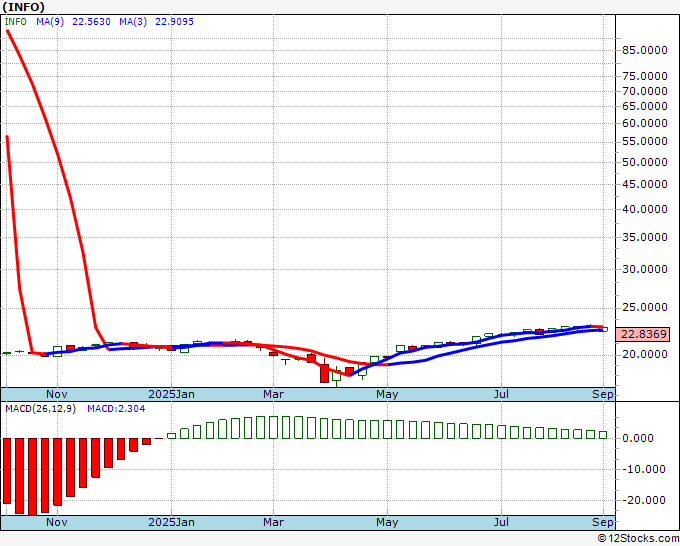
Task: Click Sep on the MACD panel time axis
Action: [603, 522]
